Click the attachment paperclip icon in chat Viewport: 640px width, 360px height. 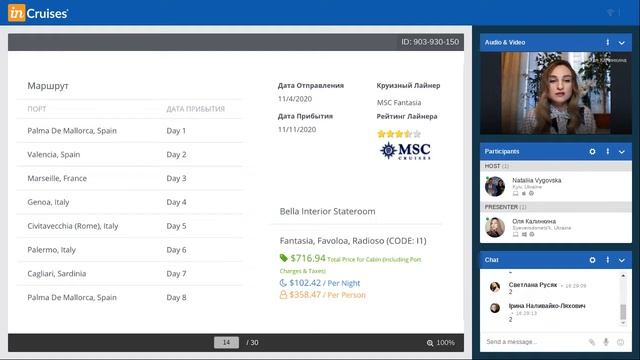[591, 342]
